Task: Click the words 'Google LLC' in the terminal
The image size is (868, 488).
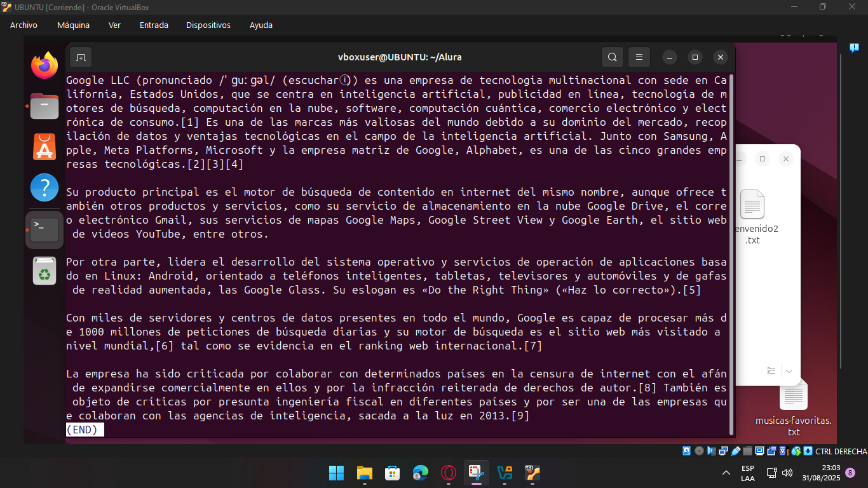Action: pyautogui.click(x=98, y=81)
